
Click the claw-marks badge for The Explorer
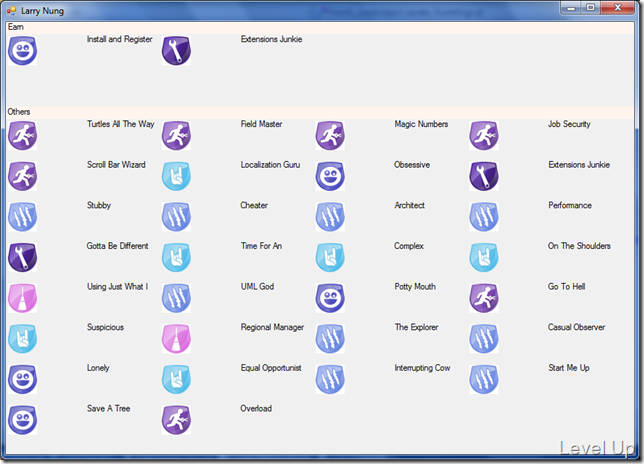(330, 339)
